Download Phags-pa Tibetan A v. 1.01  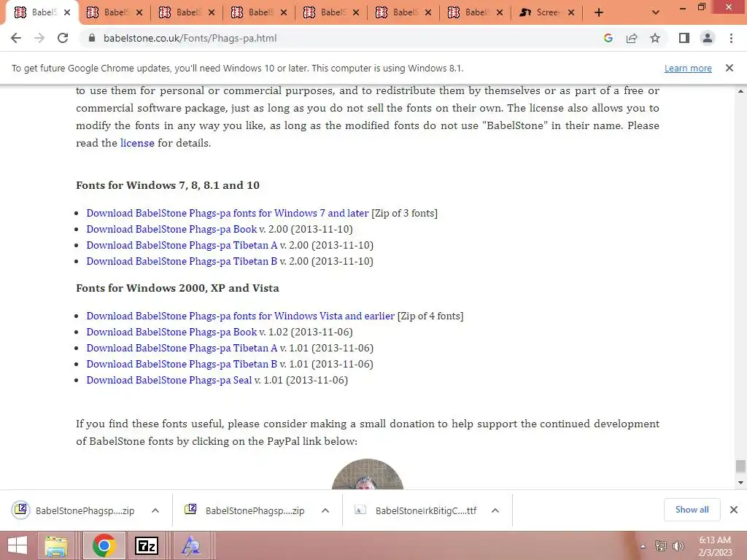pos(182,348)
